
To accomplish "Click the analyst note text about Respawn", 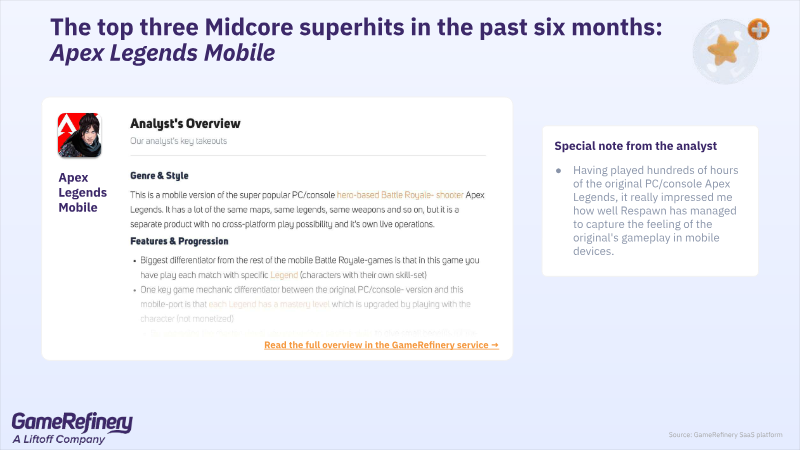I will (x=656, y=210).
